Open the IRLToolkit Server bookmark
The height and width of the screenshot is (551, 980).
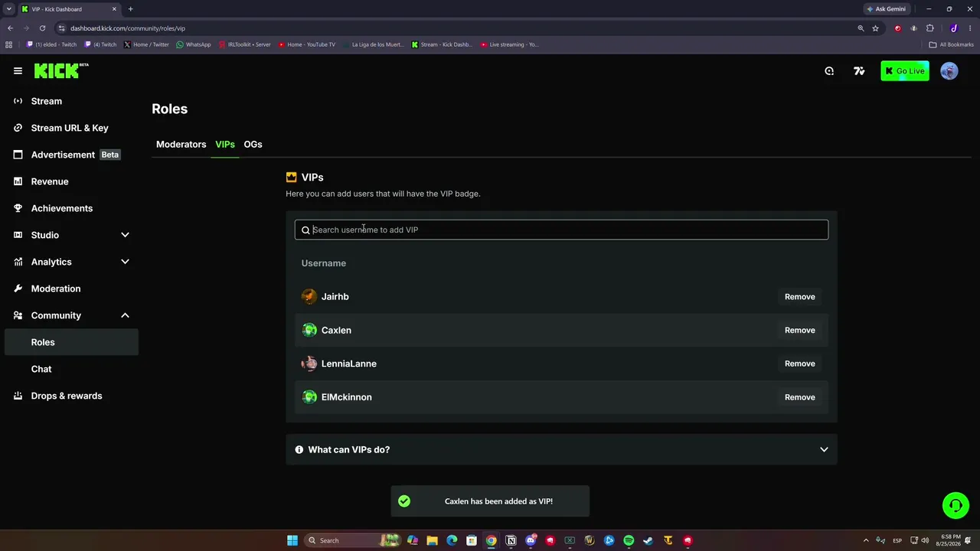point(245,44)
